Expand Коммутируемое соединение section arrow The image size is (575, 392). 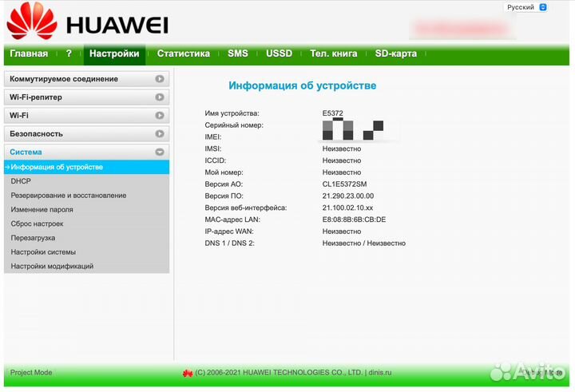[x=160, y=79]
